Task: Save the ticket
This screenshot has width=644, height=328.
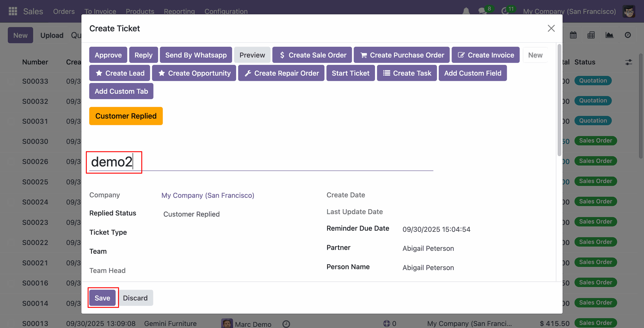Action: tap(102, 298)
